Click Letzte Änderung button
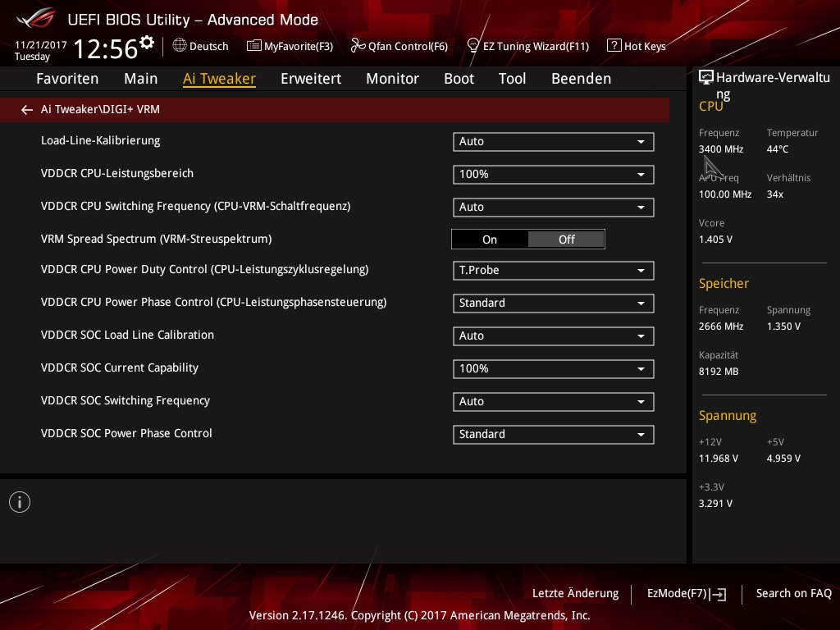This screenshot has height=630, width=840. [x=575, y=594]
